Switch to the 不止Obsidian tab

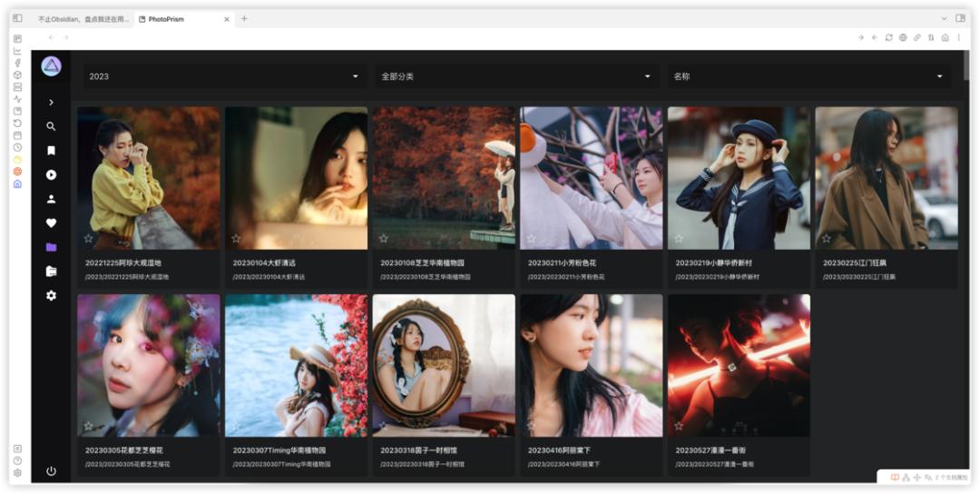(x=82, y=19)
